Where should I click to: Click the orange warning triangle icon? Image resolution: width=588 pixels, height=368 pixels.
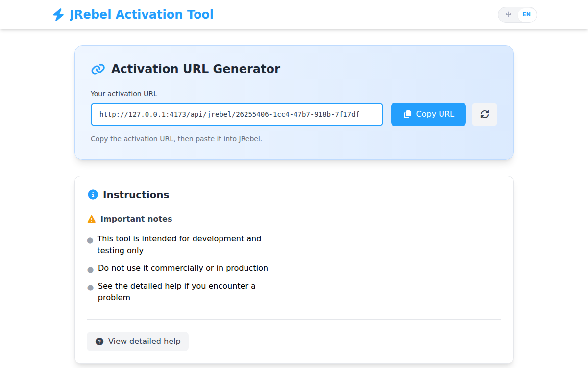[x=92, y=219]
